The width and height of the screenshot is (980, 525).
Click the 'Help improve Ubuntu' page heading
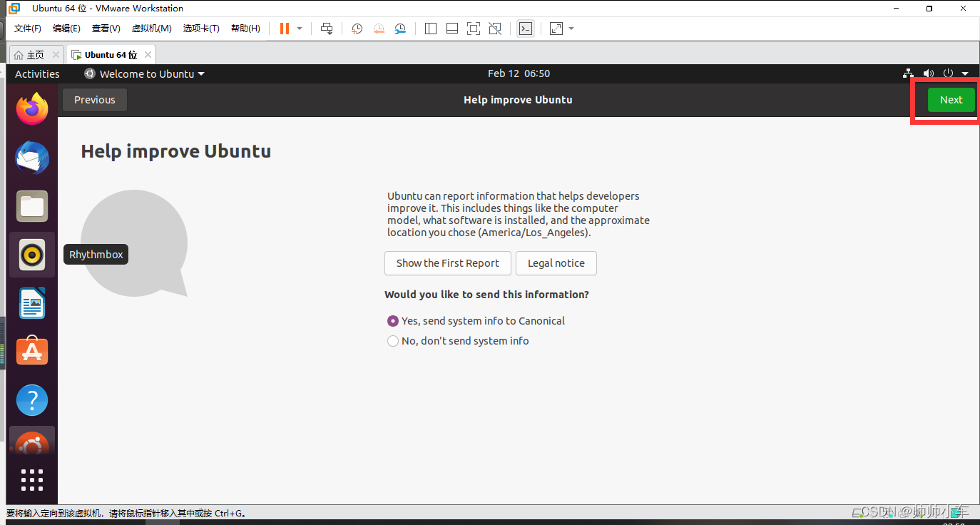tap(176, 151)
